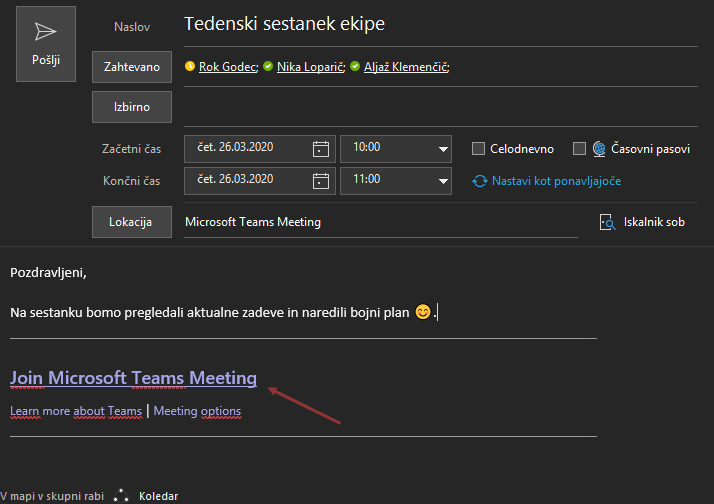The image size is (714, 504).
Task: Open Learn more about Teams link
Action: coord(76,411)
